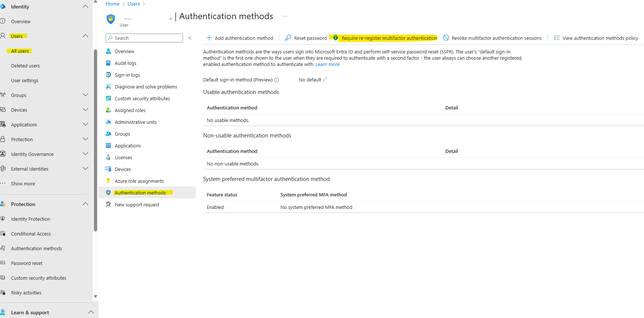This screenshot has height=318, width=644.
Task: Click the sidebar scrollbar down arrow
Action: coord(95,296)
